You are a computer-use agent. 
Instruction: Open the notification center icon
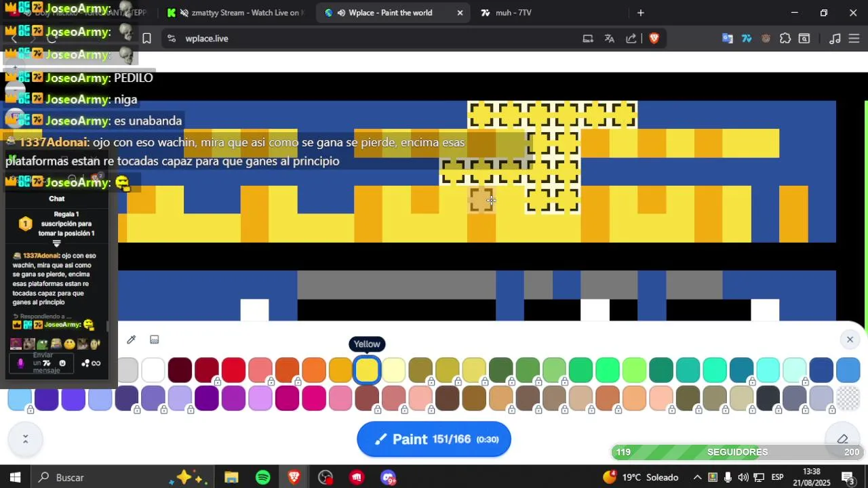[x=848, y=477]
